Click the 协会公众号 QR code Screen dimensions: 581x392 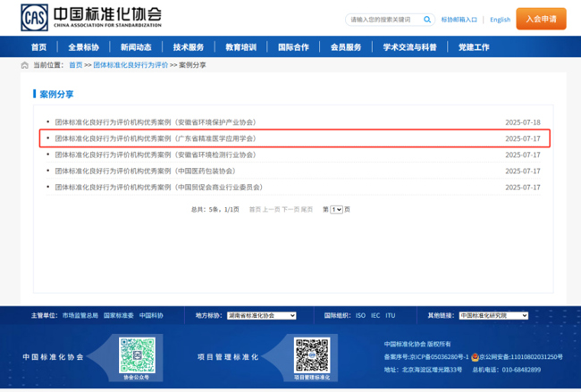pyautogui.click(x=137, y=354)
